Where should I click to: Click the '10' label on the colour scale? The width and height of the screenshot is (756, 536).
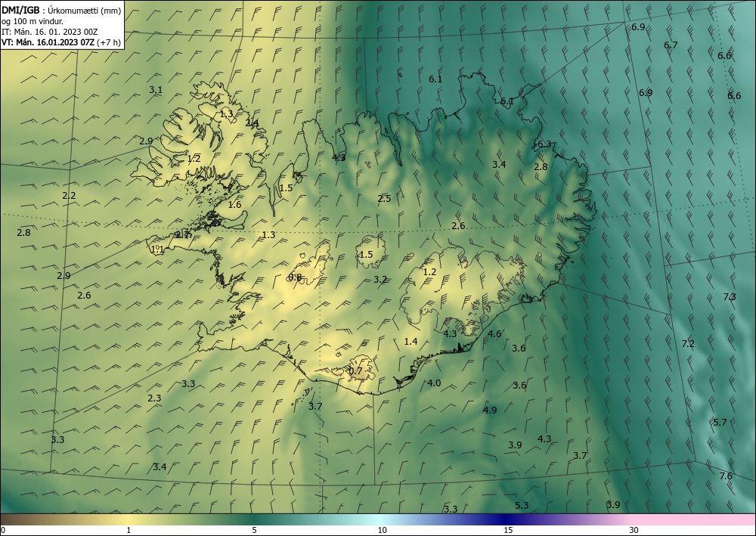[x=382, y=530]
